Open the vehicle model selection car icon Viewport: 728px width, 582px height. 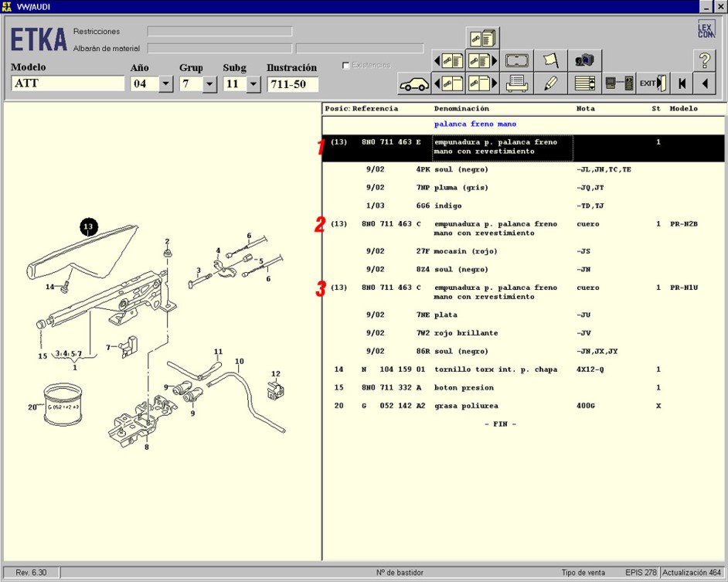tap(414, 83)
